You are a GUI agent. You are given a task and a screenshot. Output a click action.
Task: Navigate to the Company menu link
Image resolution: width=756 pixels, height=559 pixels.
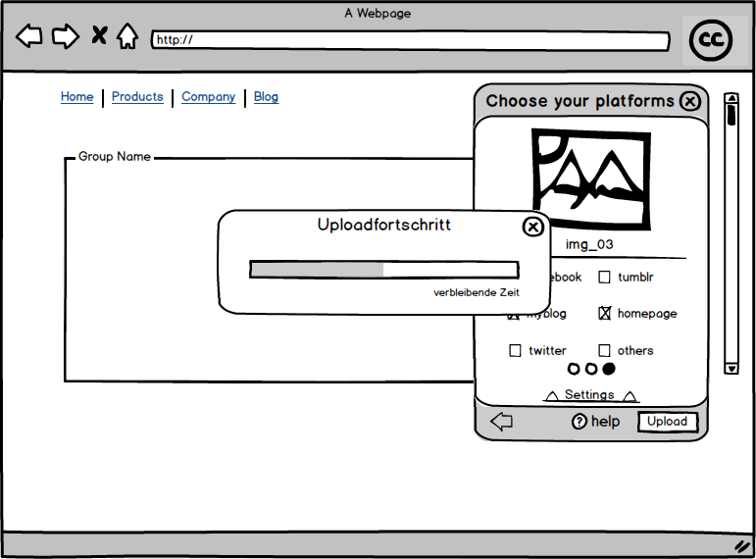pos(208,97)
